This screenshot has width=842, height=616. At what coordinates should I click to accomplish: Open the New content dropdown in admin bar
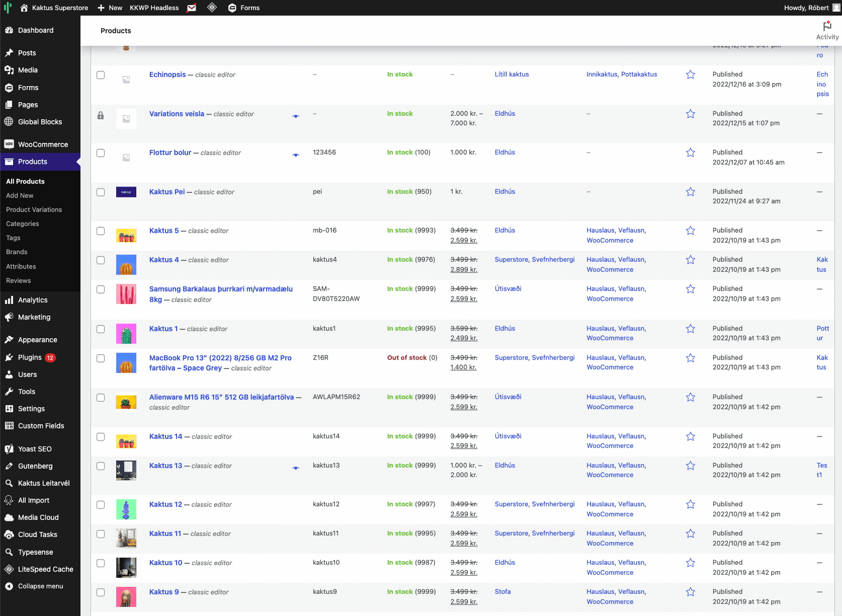coord(110,8)
